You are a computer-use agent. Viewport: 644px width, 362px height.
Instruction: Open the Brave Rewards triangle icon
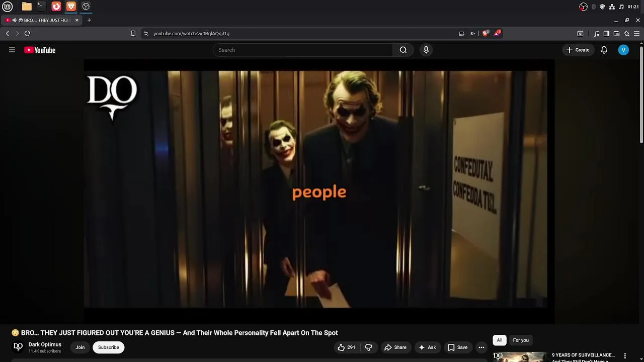pyautogui.click(x=497, y=33)
